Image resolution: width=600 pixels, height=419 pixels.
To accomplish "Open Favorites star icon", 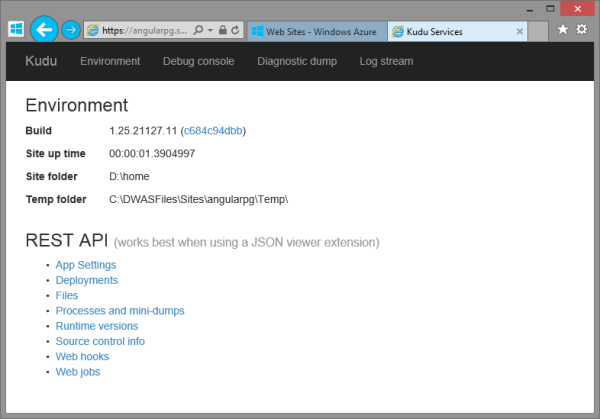I will click(x=562, y=29).
